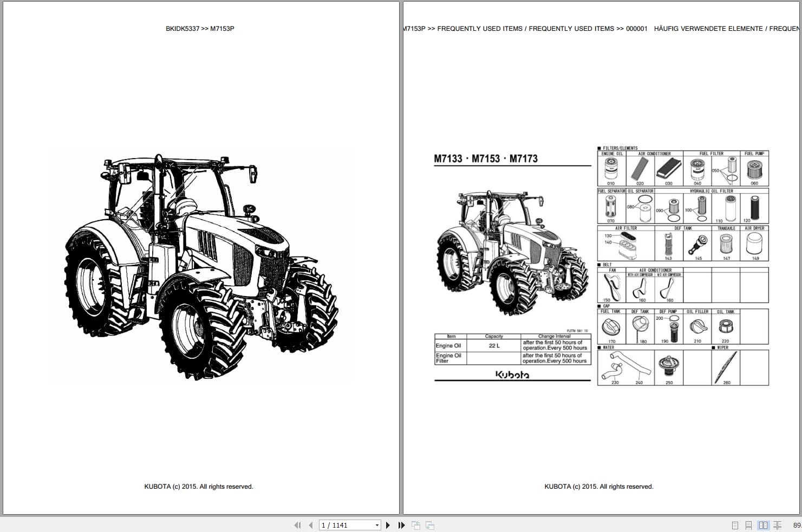802x532 pixels.
Task: Click the 'BKIDK5337 >> M7153P' header text
Action: click(200, 29)
